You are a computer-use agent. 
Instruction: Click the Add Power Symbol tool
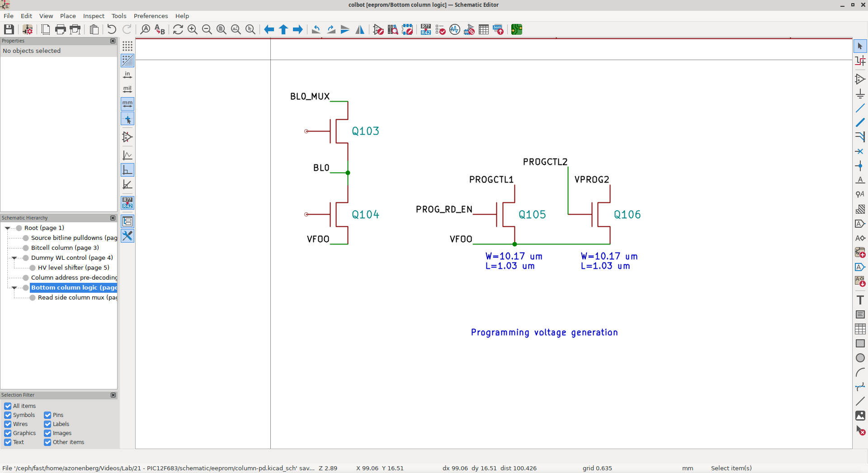[860, 94]
